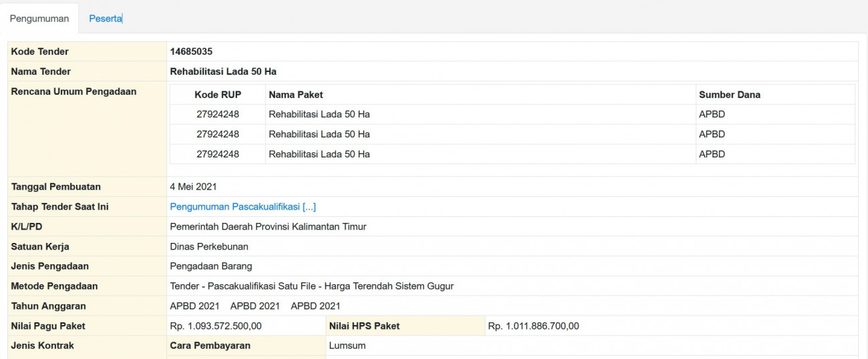Click the Tahap Tender Saat Ini label
Image resolution: width=868 pixels, height=359 pixels.
click(x=59, y=207)
